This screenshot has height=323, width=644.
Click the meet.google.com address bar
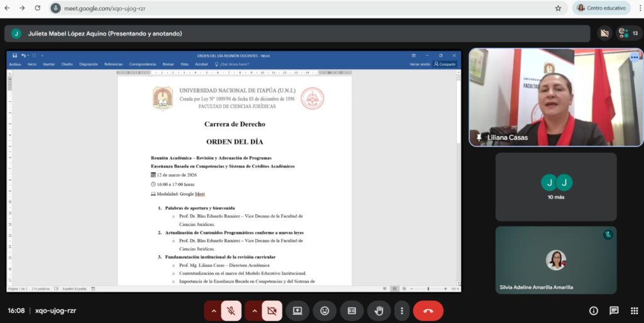252,8
